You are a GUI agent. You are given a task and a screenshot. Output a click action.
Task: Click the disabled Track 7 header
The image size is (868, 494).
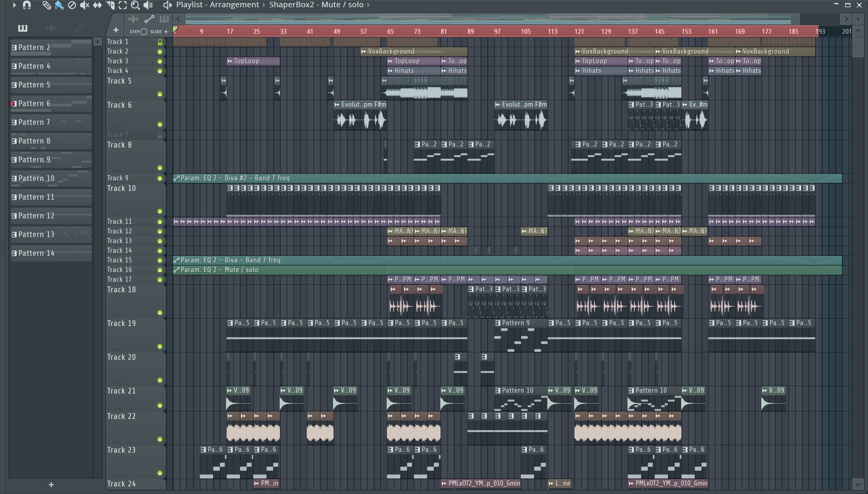136,135
